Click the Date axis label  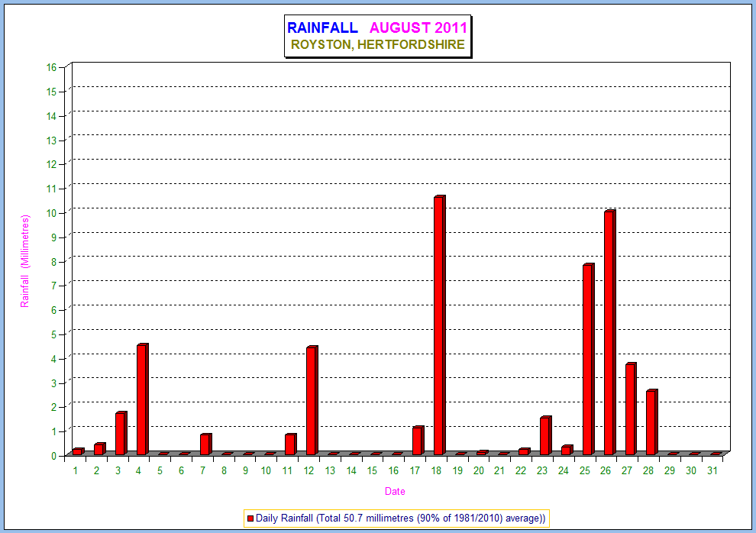coord(395,492)
